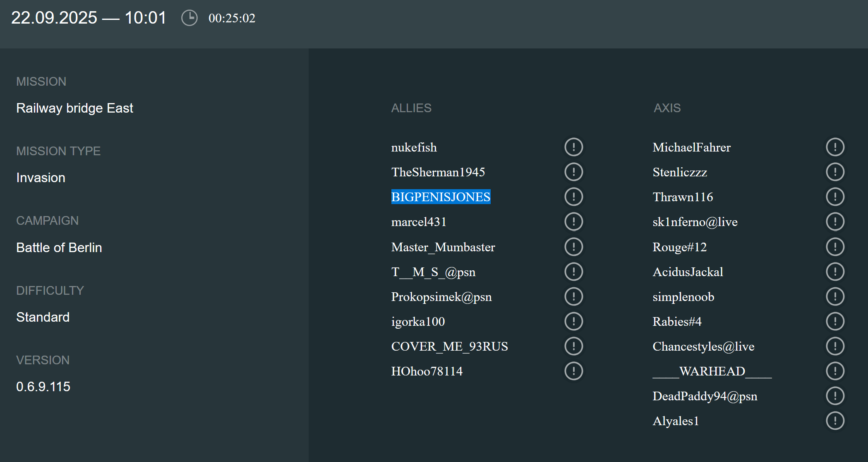Report sk1nferno@live with the alert icon

click(835, 221)
